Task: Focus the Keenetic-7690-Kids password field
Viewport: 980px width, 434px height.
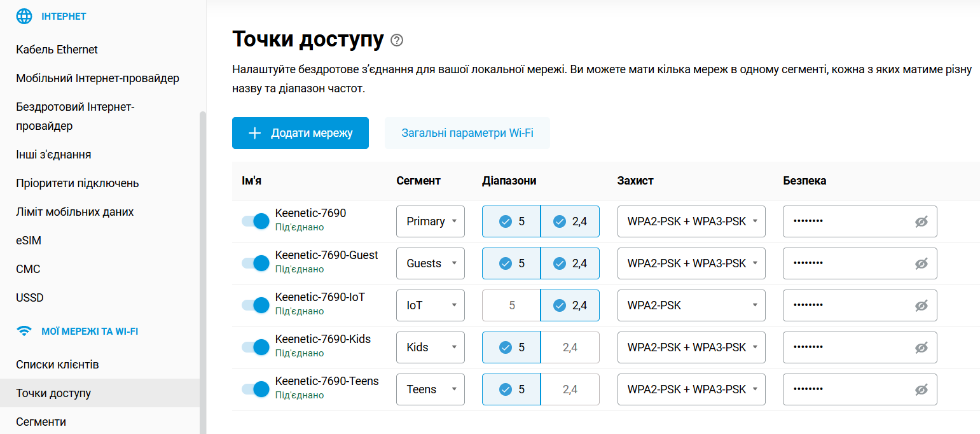Action: click(x=860, y=347)
